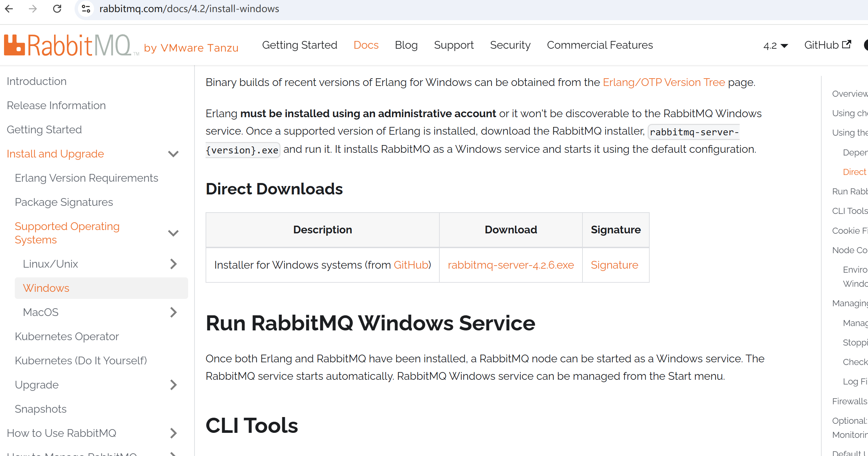Reload the page with the refresh icon

(x=57, y=9)
